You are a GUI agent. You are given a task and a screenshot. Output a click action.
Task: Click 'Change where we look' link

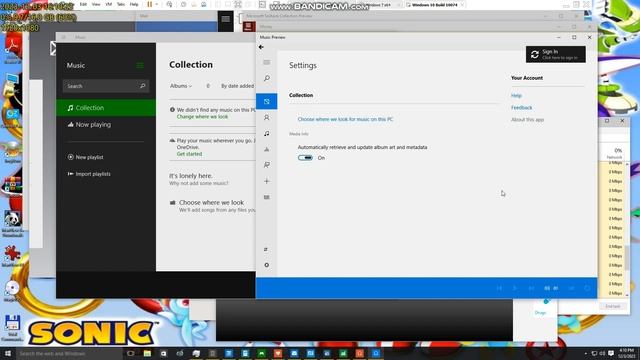(x=202, y=117)
